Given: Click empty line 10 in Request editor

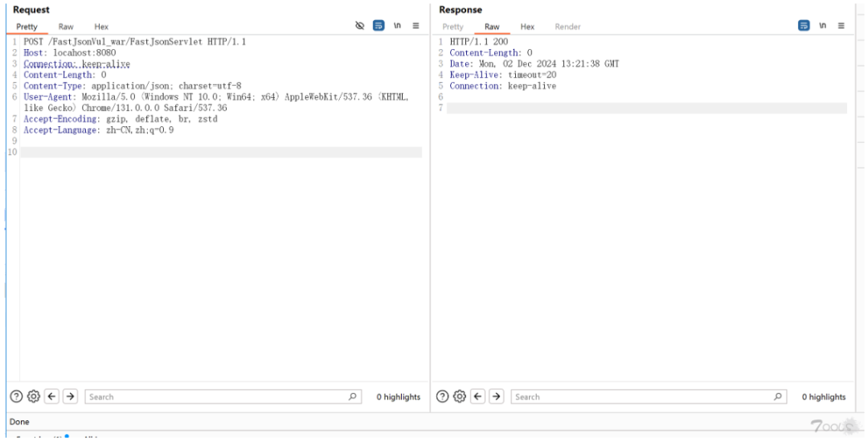Looking at the screenshot, I should (x=222, y=152).
